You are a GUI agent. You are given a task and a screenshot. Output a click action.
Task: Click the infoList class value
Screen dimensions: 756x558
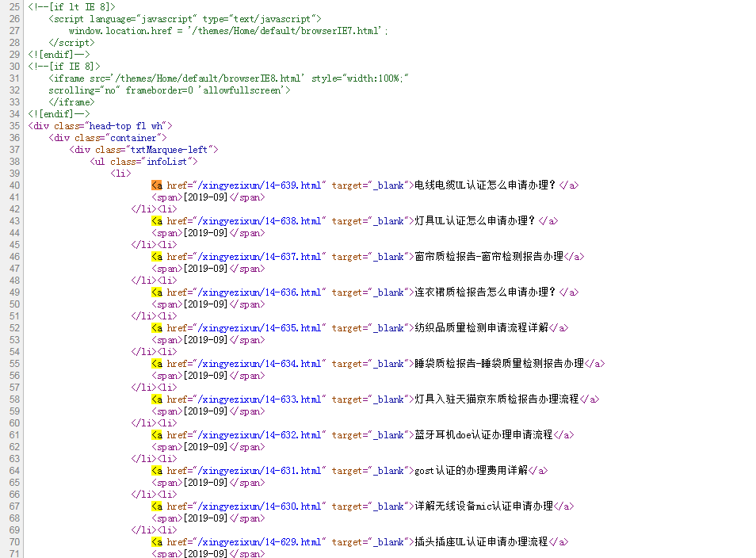point(167,162)
